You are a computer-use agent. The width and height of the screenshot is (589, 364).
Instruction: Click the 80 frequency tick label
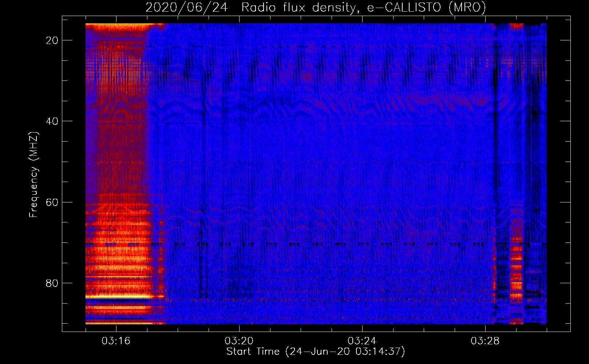(52, 283)
